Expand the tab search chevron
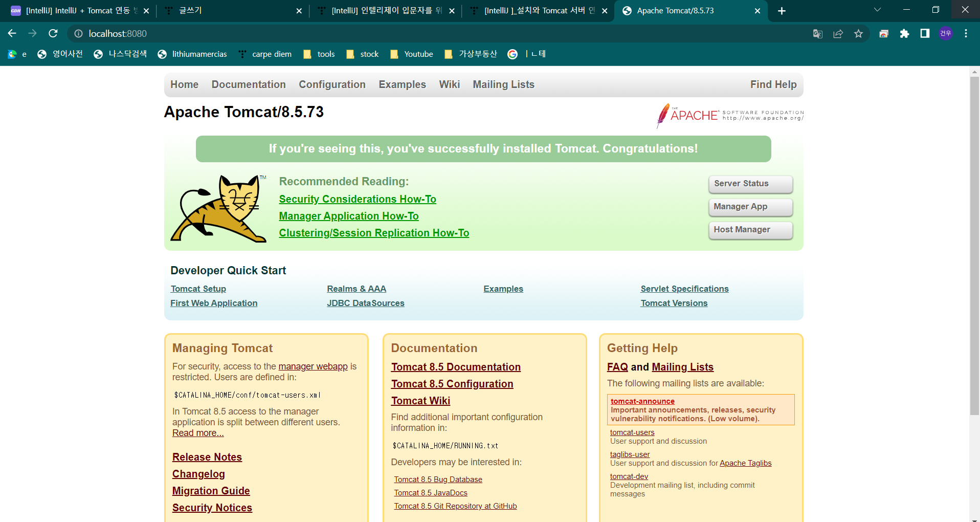Image resolution: width=980 pixels, height=522 pixels. click(877, 10)
